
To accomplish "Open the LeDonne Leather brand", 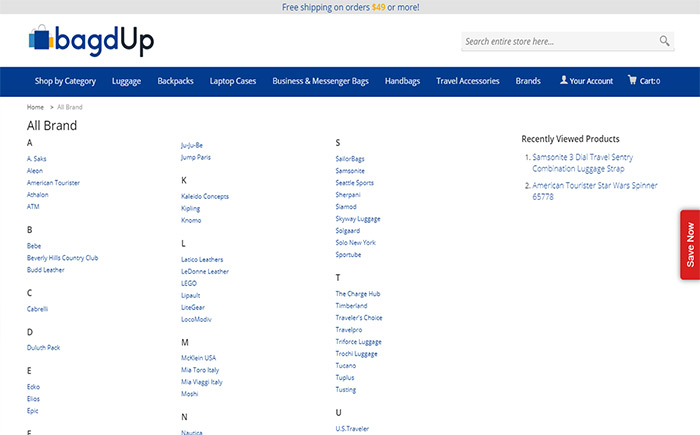I will pos(205,272).
